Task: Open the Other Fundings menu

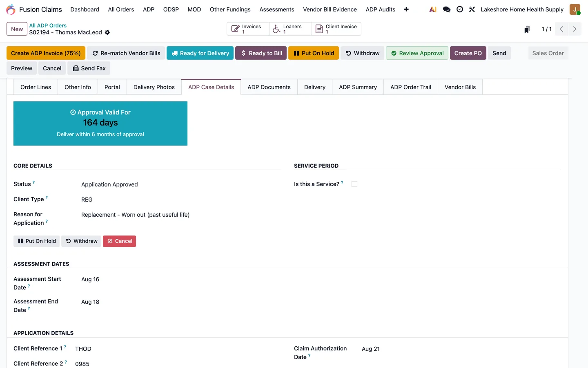Action: (230, 9)
